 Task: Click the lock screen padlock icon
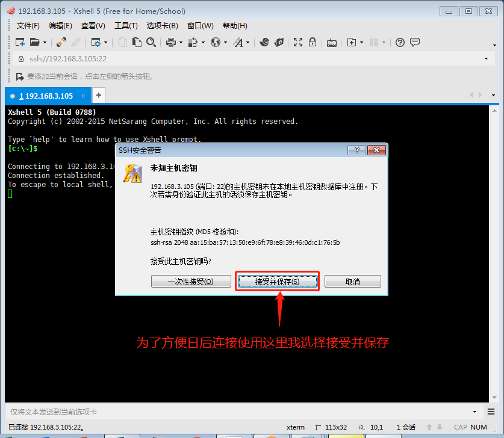313,42
